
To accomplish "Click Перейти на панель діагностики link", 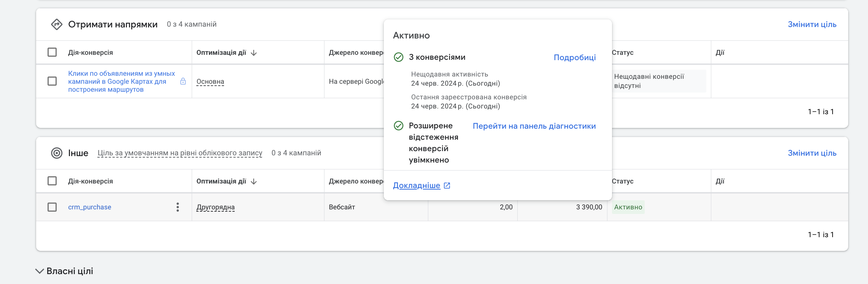I will 534,126.
